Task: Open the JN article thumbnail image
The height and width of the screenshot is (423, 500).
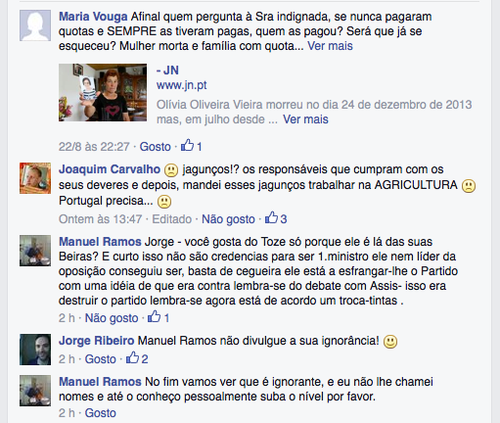Action: pos(103,92)
